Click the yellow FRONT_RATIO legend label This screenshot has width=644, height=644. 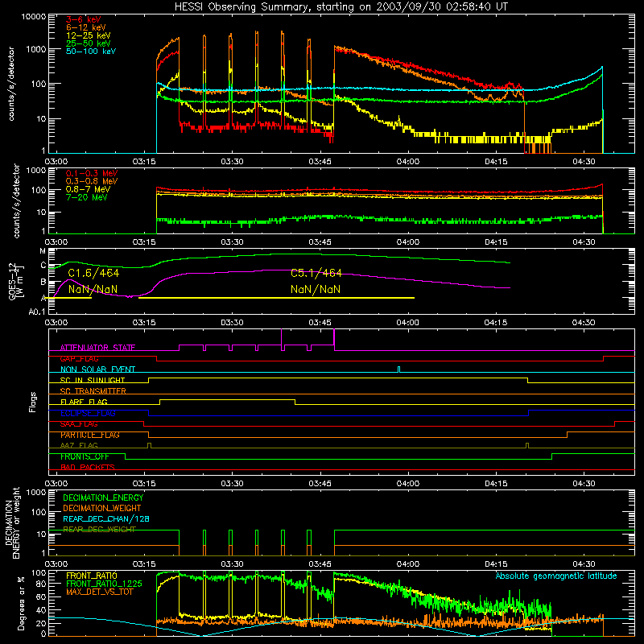point(92,576)
